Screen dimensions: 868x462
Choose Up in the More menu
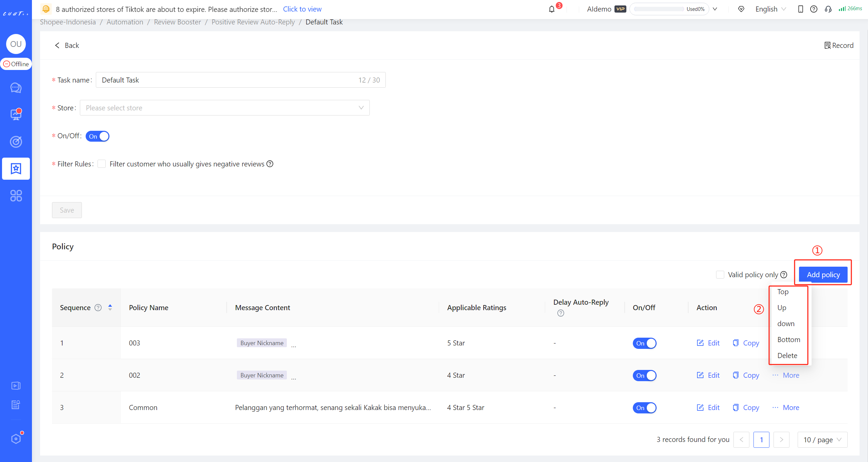point(782,307)
